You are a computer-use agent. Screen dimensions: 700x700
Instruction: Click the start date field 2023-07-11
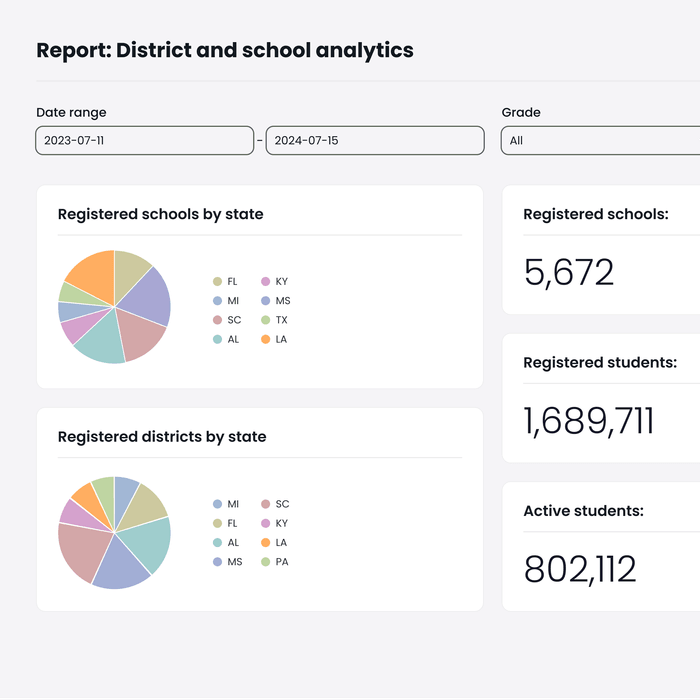pos(145,141)
